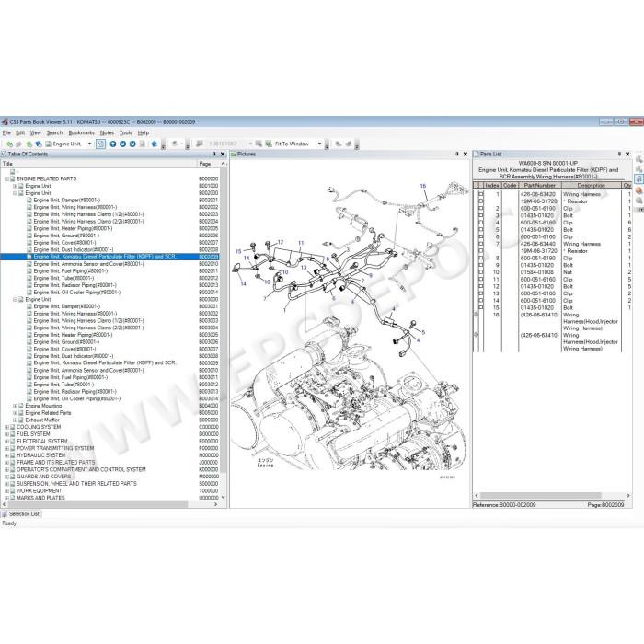Viewport: 644px width, 644px height.
Task: Click the Index column header
Action: (x=492, y=186)
